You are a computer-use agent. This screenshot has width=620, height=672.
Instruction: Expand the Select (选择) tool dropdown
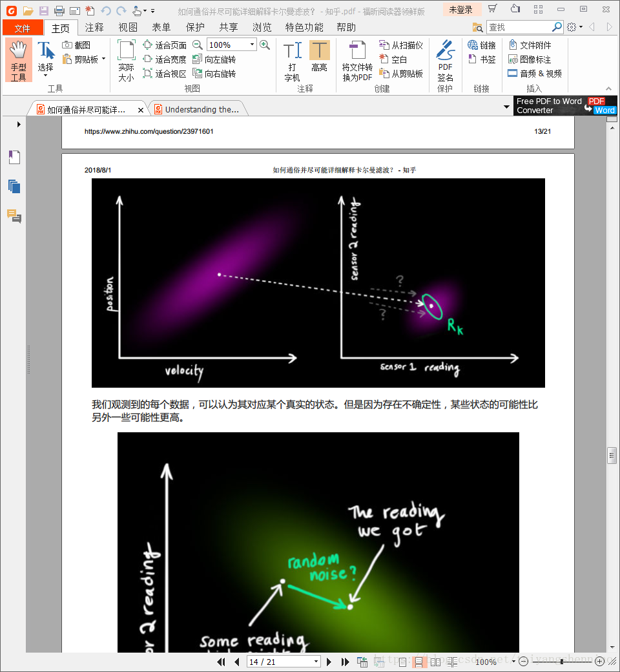(x=45, y=76)
